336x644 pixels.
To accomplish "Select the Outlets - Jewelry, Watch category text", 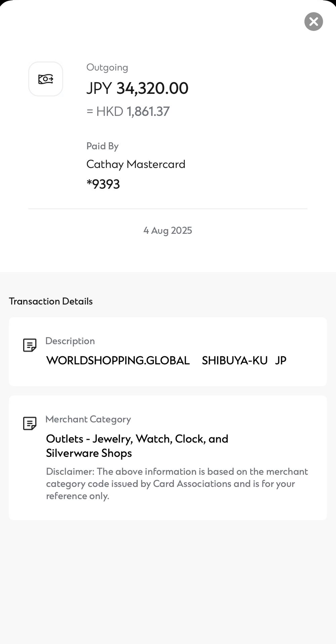I will tap(137, 439).
